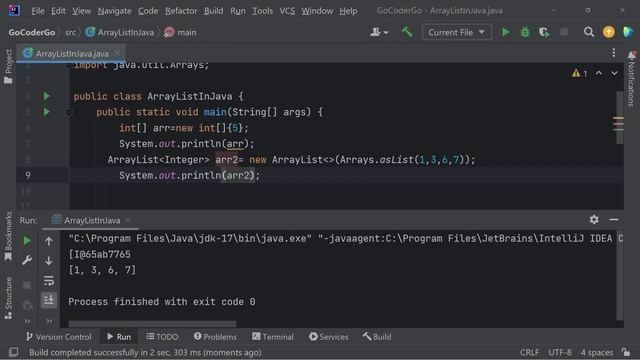Open the File menu

pos(38,11)
